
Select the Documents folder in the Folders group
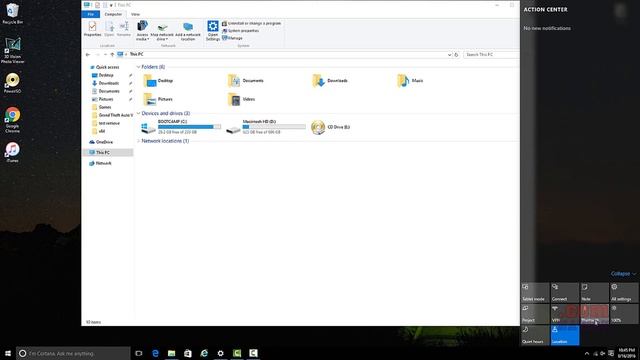point(246,81)
